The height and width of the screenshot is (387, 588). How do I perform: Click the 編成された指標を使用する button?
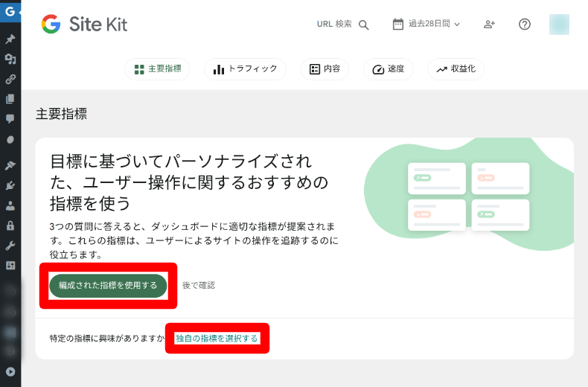coord(108,286)
